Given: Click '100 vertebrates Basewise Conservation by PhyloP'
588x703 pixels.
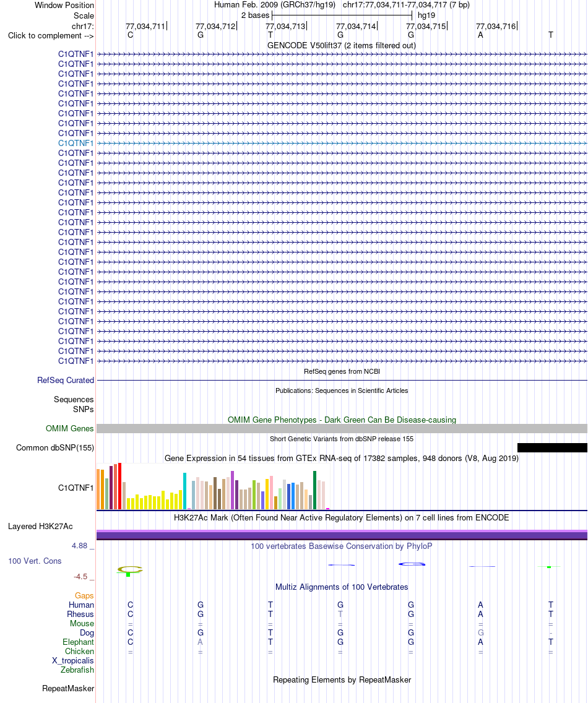Looking at the screenshot, I should 341,546.
